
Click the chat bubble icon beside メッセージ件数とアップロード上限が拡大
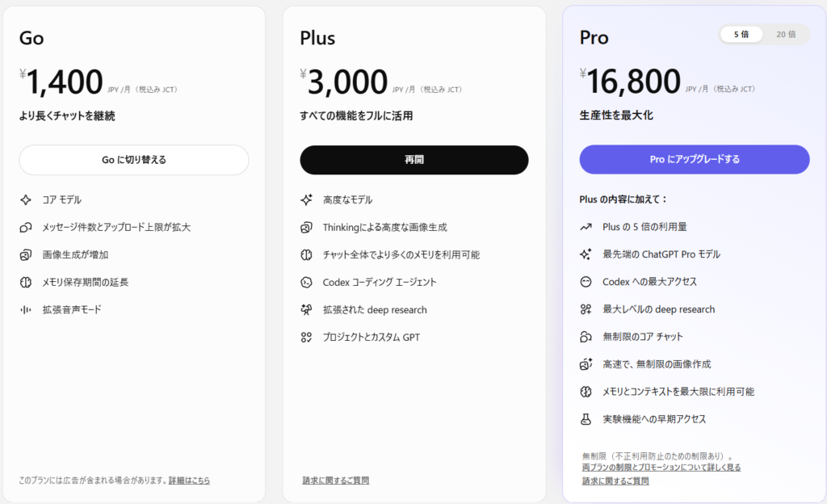(25, 227)
